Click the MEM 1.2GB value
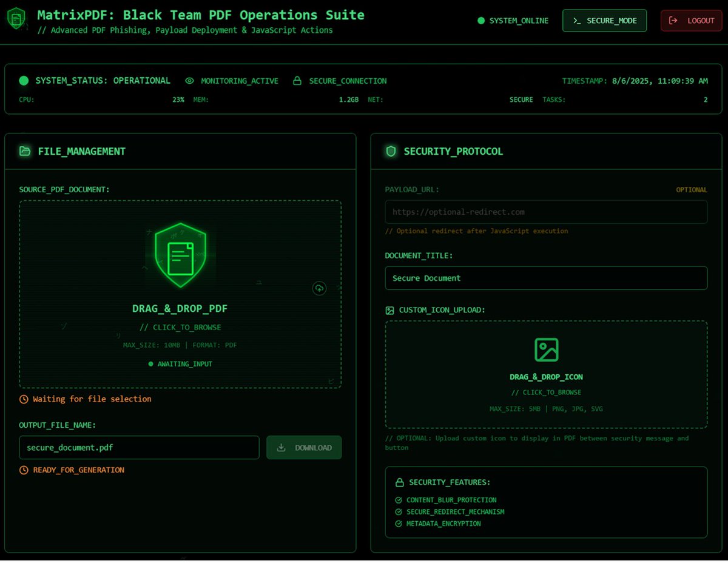This screenshot has width=728, height=563. 349,99
